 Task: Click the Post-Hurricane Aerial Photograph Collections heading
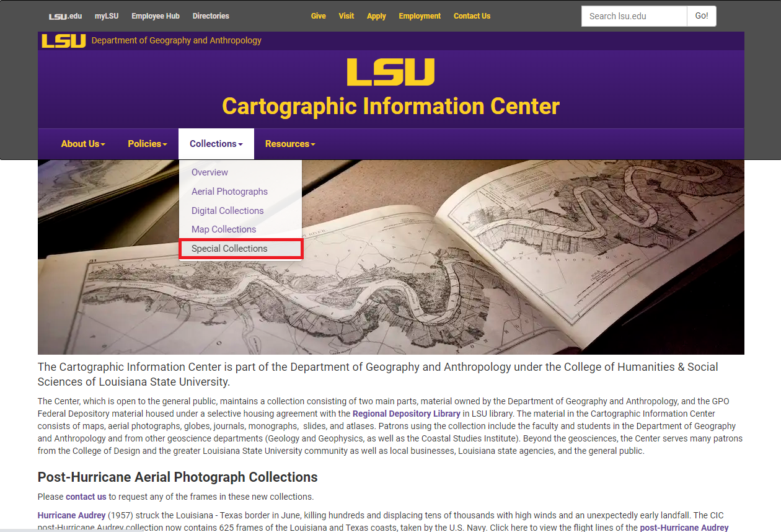click(178, 477)
